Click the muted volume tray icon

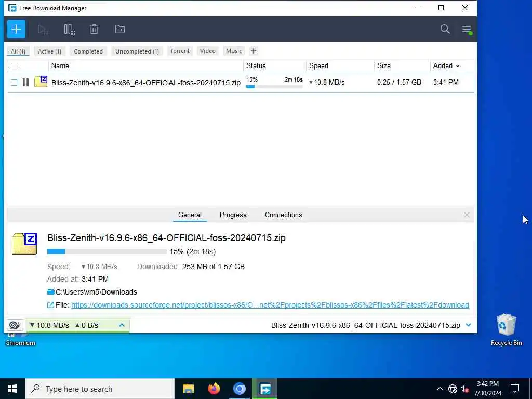[x=464, y=389]
